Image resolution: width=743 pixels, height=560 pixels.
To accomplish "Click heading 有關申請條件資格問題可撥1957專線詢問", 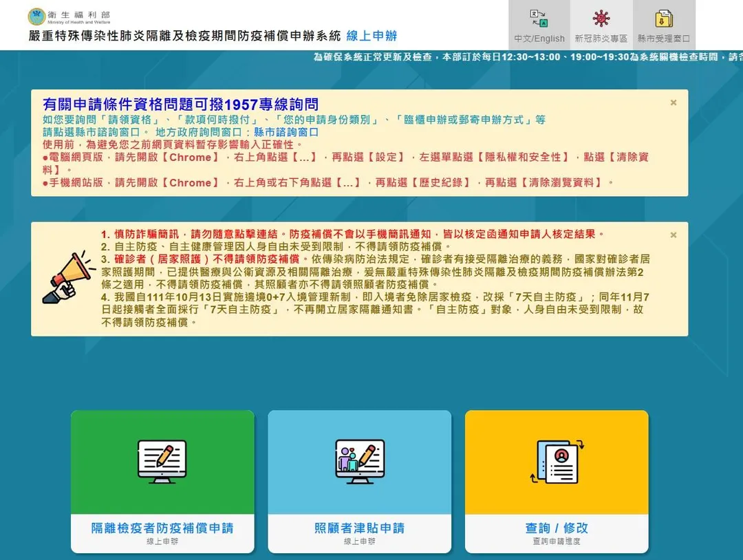I will coord(180,105).
